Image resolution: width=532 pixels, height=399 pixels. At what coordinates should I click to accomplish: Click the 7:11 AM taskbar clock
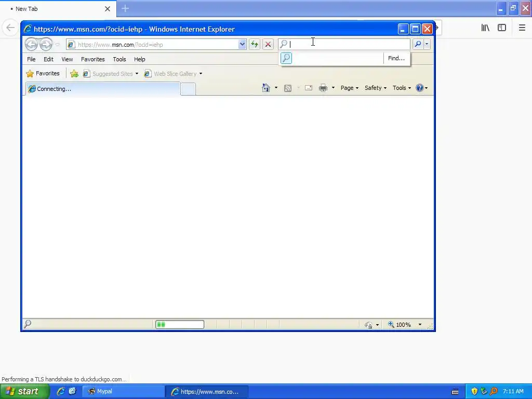tap(513, 391)
